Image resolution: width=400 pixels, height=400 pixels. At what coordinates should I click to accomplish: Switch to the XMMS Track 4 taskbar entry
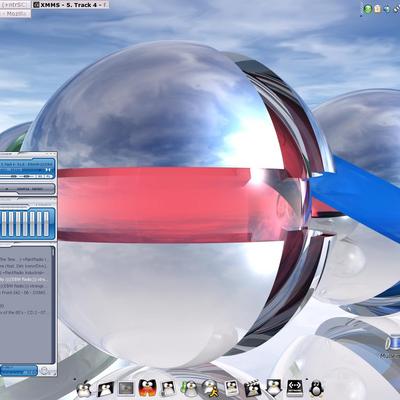click(70, 5)
